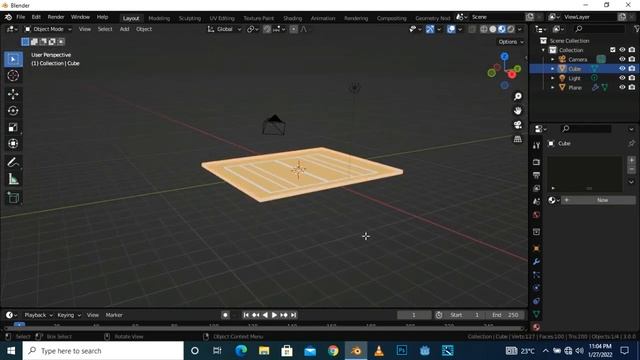The image size is (640, 360).
Task: Disable Cube in renders camera icon
Action: 632,69
